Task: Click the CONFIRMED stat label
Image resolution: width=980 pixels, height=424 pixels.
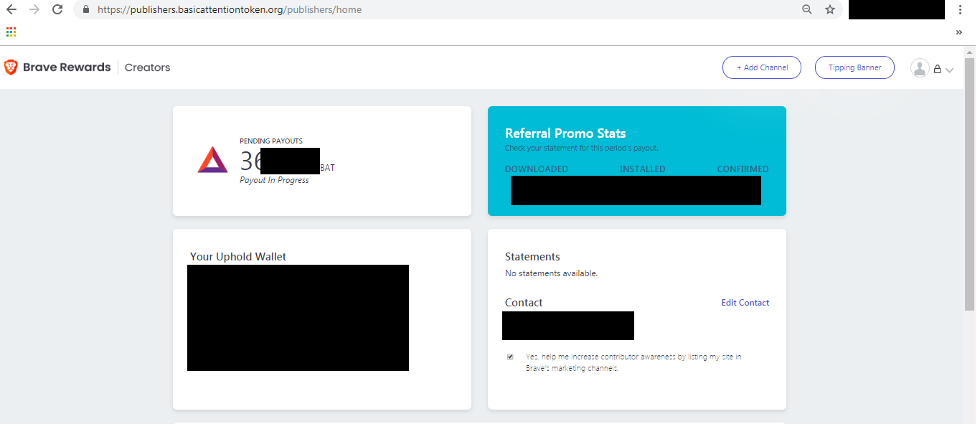Action: [x=743, y=169]
